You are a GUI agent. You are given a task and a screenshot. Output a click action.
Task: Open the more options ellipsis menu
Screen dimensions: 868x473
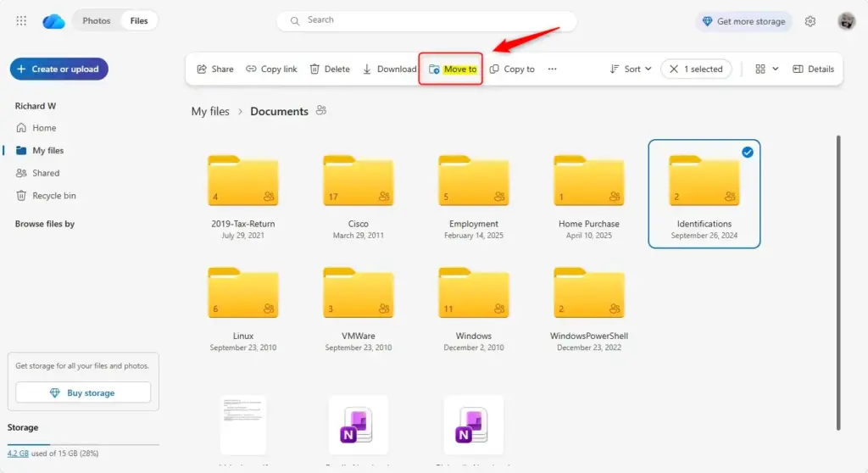pyautogui.click(x=552, y=69)
